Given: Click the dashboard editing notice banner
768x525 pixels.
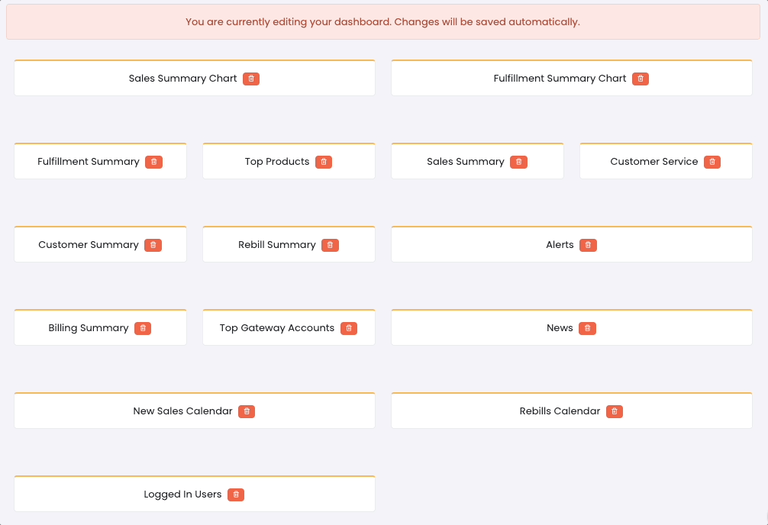Looking at the screenshot, I should [383, 22].
